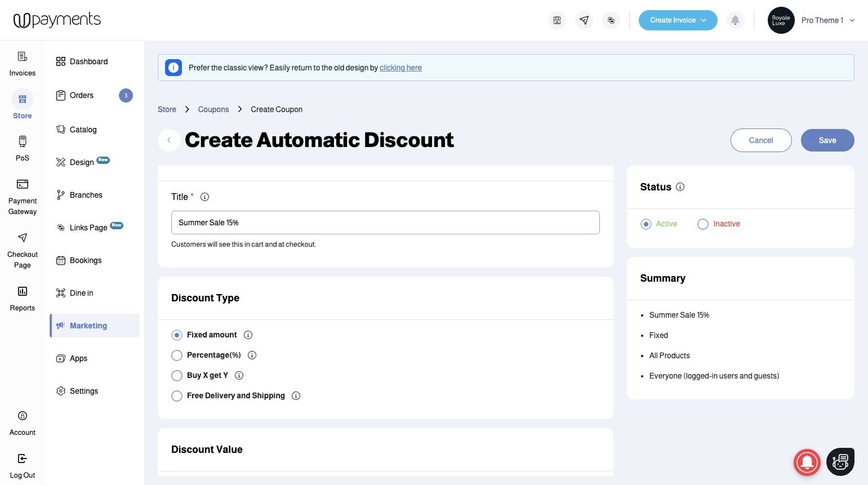The width and height of the screenshot is (868, 485).
Task: Click the back arrow beside page title
Action: coord(169,140)
